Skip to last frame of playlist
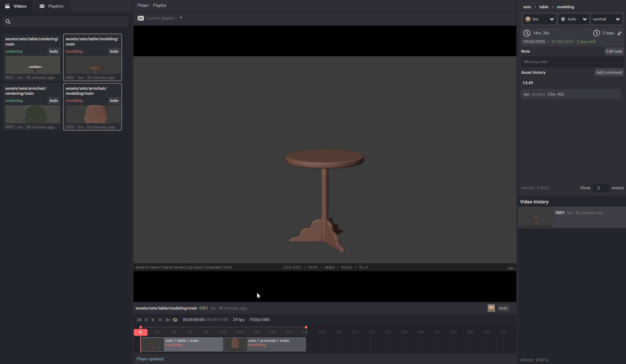This screenshot has height=364, width=626. click(168, 320)
